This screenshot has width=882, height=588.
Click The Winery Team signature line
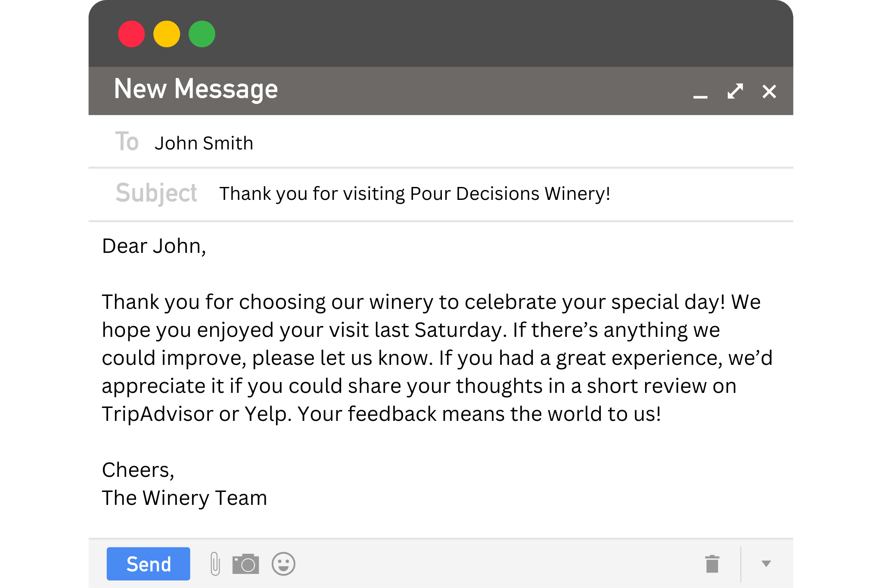[184, 498]
